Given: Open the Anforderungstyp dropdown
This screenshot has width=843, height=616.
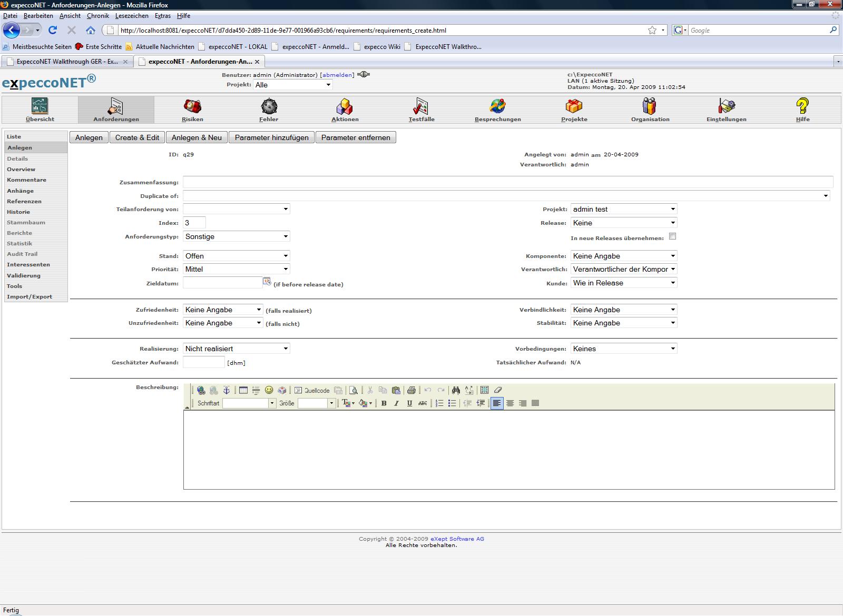Looking at the screenshot, I should click(236, 236).
